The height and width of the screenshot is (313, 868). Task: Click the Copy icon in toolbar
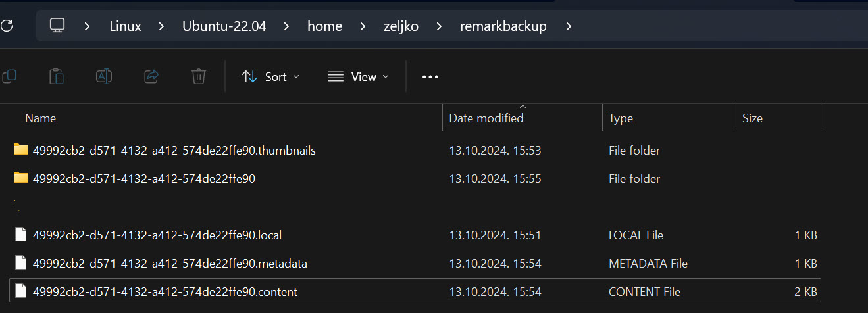coord(9,77)
